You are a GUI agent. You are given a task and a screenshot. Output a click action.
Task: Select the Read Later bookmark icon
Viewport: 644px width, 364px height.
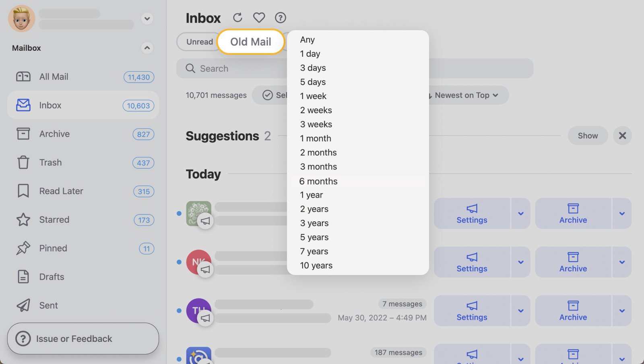(23, 191)
